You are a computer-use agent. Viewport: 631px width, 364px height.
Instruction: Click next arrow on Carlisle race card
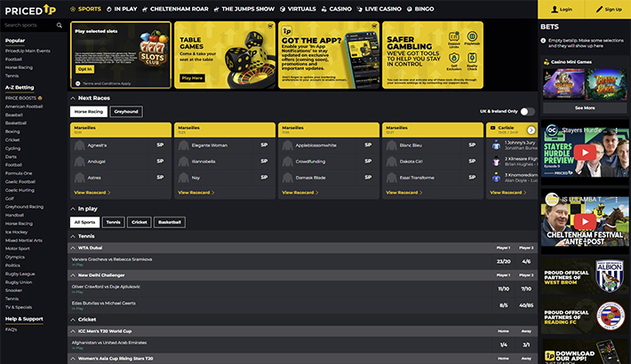pyautogui.click(x=531, y=130)
